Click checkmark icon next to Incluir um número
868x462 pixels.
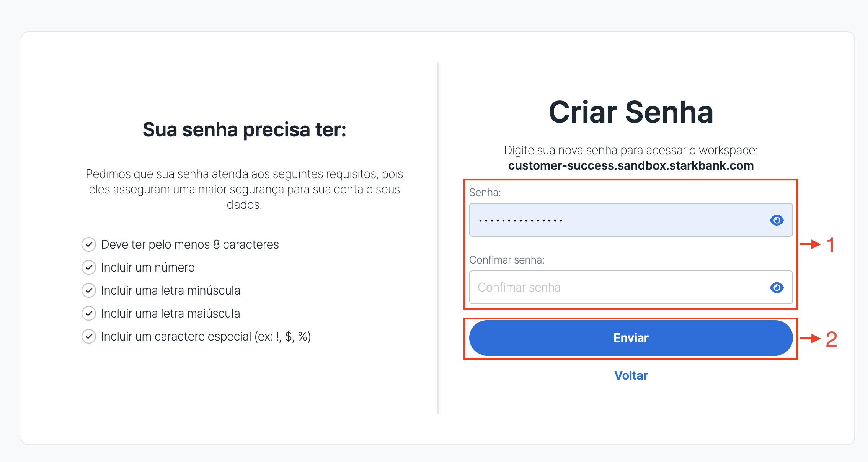[x=89, y=267]
